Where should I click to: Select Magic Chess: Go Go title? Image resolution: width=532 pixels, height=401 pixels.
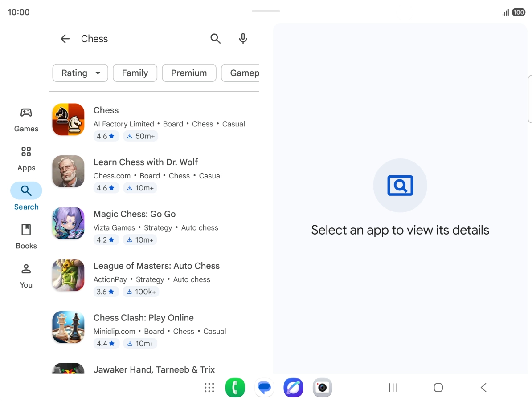pyautogui.click(x=135, y=214)
